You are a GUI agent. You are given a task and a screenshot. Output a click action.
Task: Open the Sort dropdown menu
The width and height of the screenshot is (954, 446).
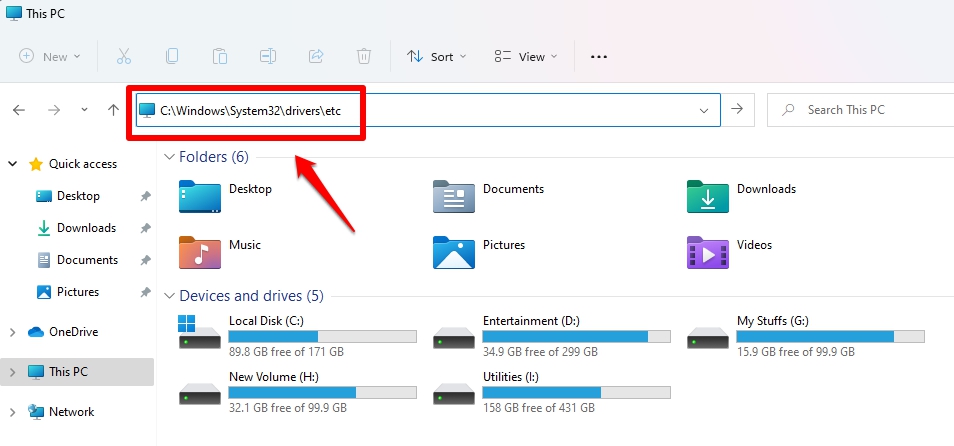pos(437,57)
